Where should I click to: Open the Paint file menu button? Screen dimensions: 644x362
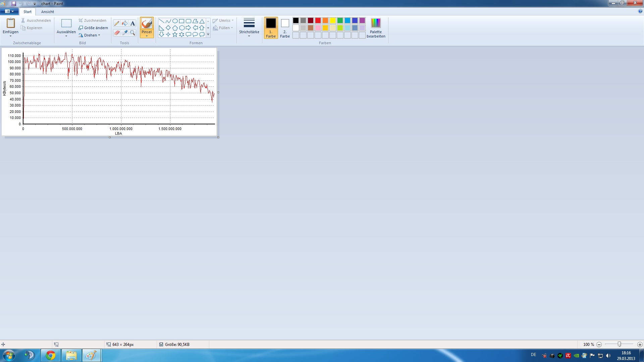tap(9, 11)
